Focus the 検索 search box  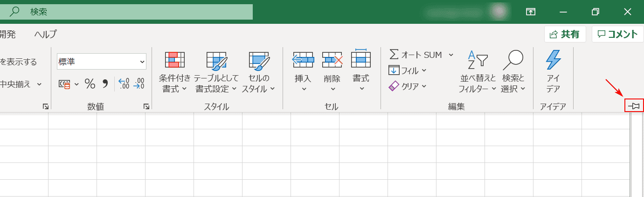(126, 12)
